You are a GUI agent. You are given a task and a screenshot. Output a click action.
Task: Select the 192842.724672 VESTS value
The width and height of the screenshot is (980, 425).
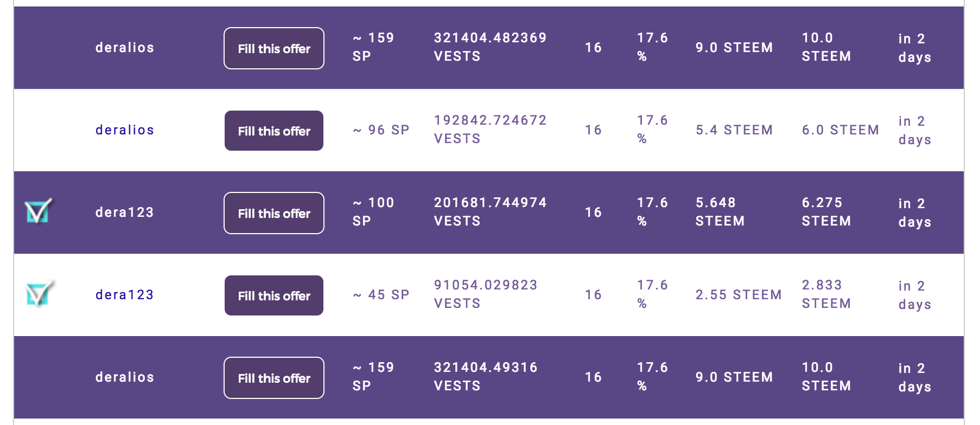coord(491,130)
